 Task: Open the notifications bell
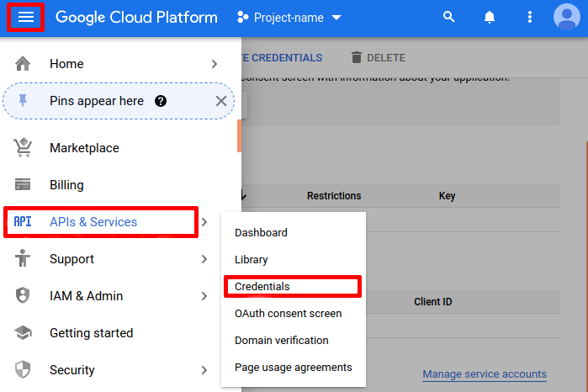click(x=489, y=18)
